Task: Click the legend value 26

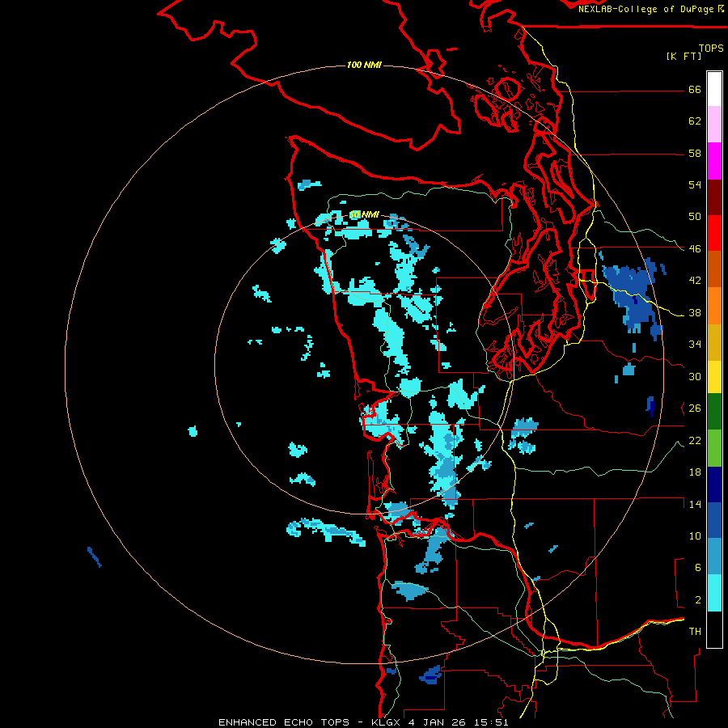Action: tap(695, 408)
